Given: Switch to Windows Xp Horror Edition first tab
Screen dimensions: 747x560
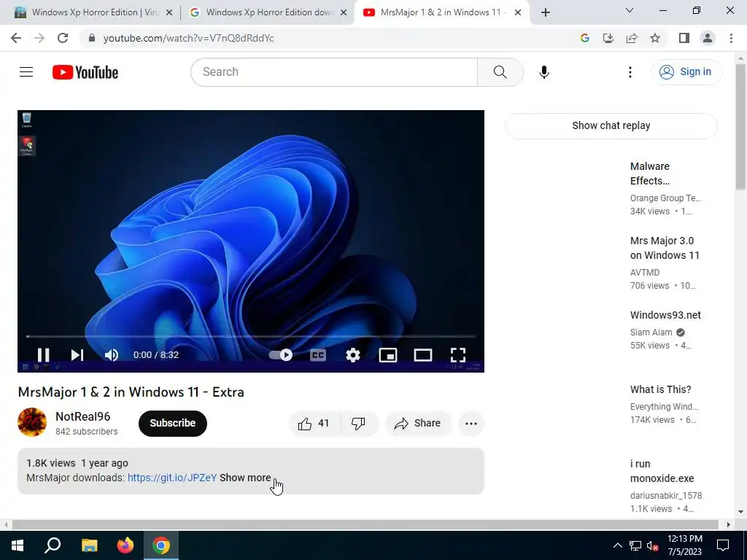Looking at the screenshot, I should (93, 12).
